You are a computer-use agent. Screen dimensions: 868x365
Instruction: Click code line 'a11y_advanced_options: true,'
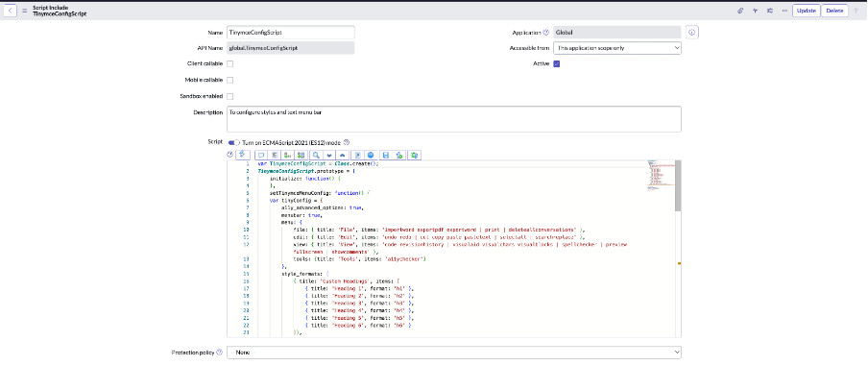pyautogui.click(x=322, y=207)
